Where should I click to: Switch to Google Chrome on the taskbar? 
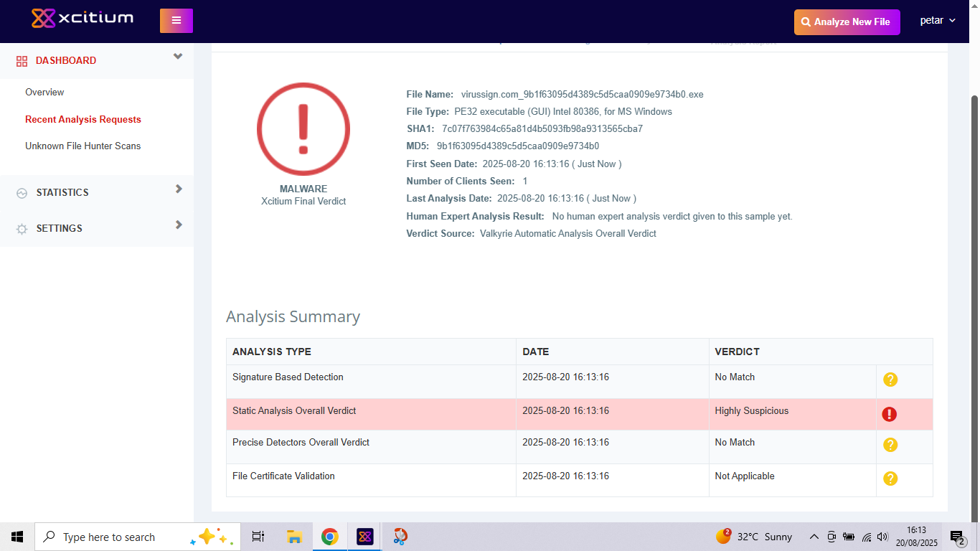coord(330,537)
